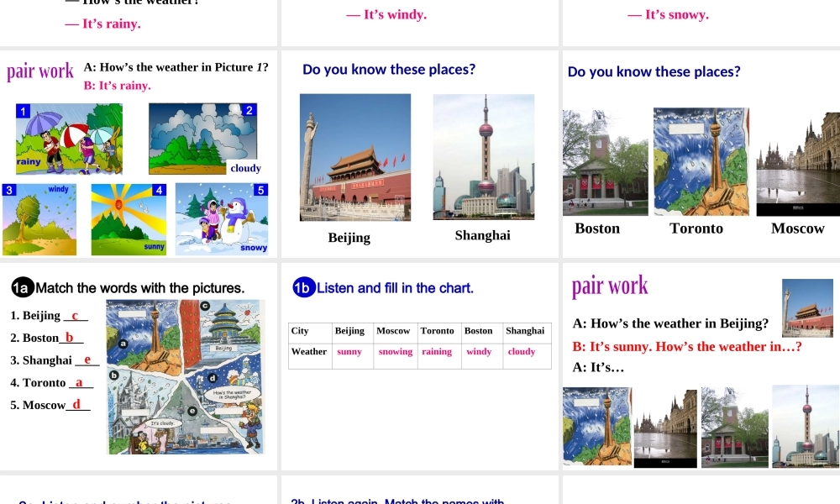Viewport: 840px width, 504px height.
Task: Click the Shanghai photo in bottom pair work row
Action: tap(806, 426)
